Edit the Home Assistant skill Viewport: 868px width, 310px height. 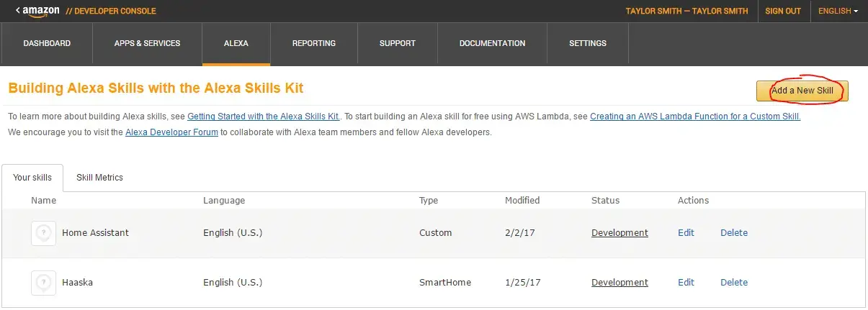coord(686,233)
